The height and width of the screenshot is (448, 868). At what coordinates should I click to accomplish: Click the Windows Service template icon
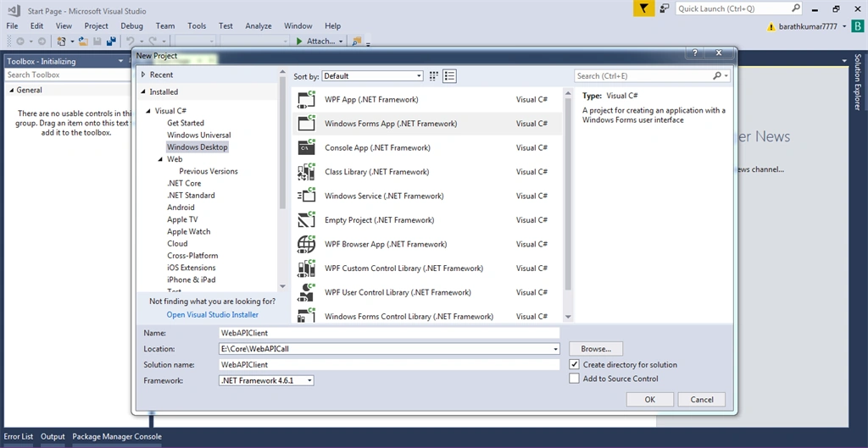point(306,196)
